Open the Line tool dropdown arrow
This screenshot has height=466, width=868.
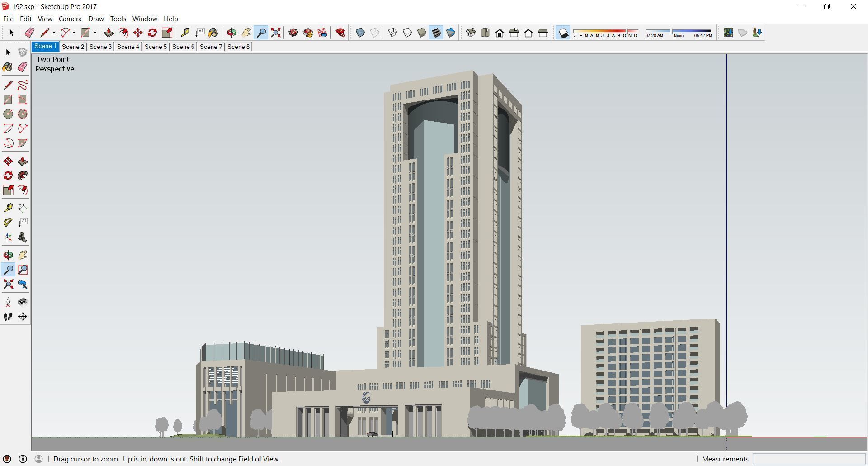[54, 33]
